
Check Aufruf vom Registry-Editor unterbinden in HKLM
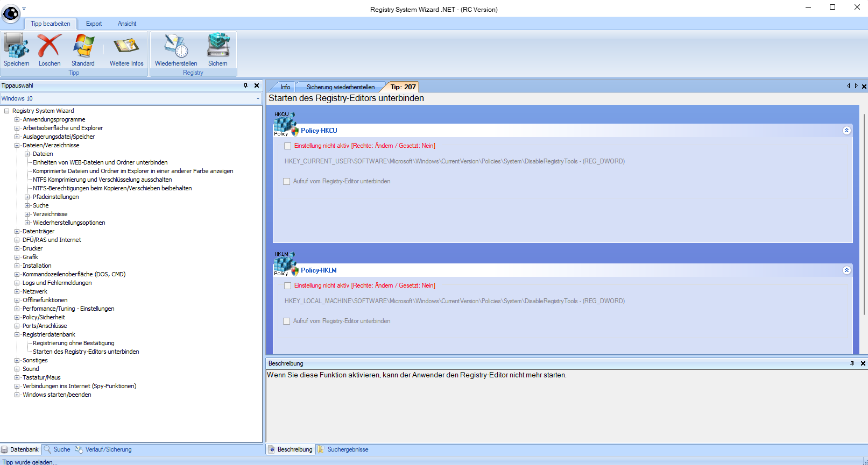[x=287, y=321]
